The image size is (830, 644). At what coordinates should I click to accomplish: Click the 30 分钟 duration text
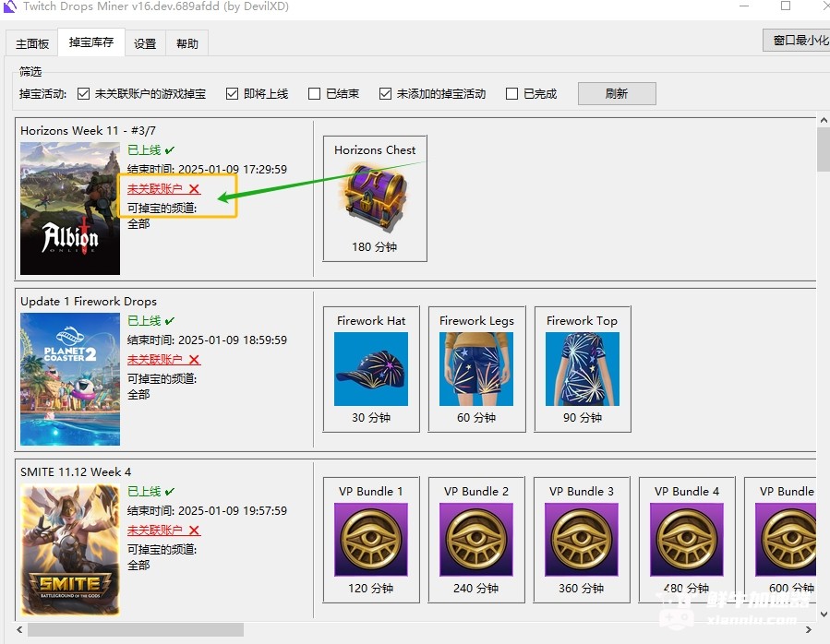[x=371, y=418]
